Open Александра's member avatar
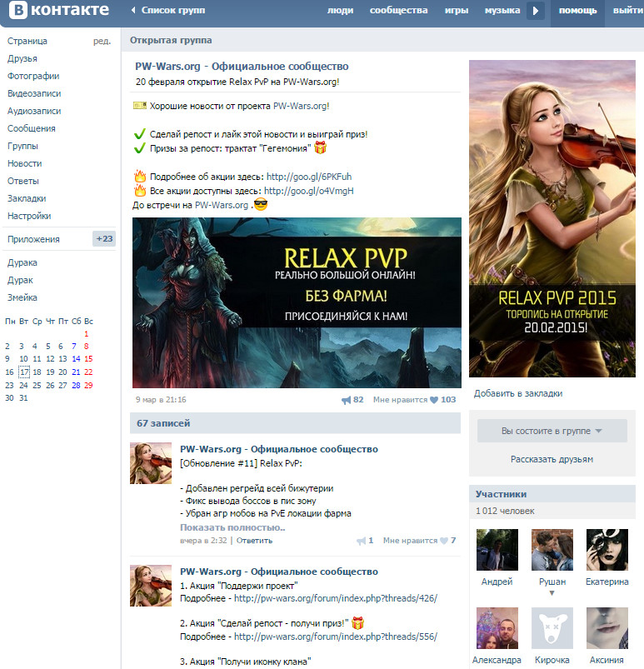Screen dimensions: 644x669 click(x=497, y=628)
